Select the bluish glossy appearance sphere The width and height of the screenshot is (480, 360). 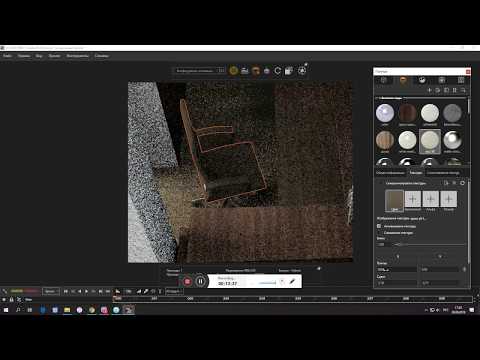click(x=385, y=113)
